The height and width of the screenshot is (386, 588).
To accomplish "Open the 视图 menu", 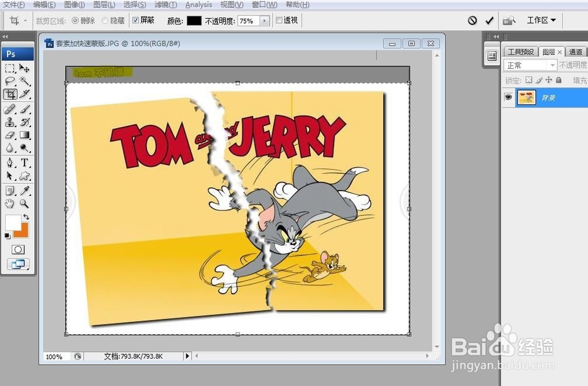I will coord(232,5).
